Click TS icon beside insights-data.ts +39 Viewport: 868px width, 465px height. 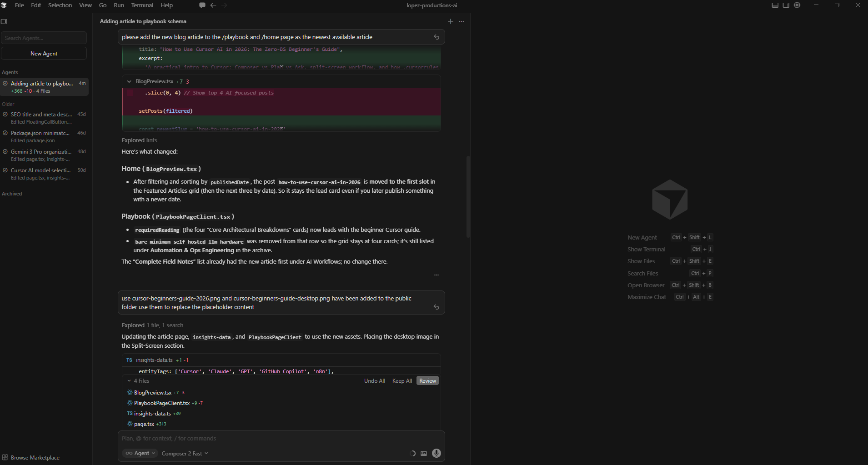pyautogui.click(x=130, y=414)
